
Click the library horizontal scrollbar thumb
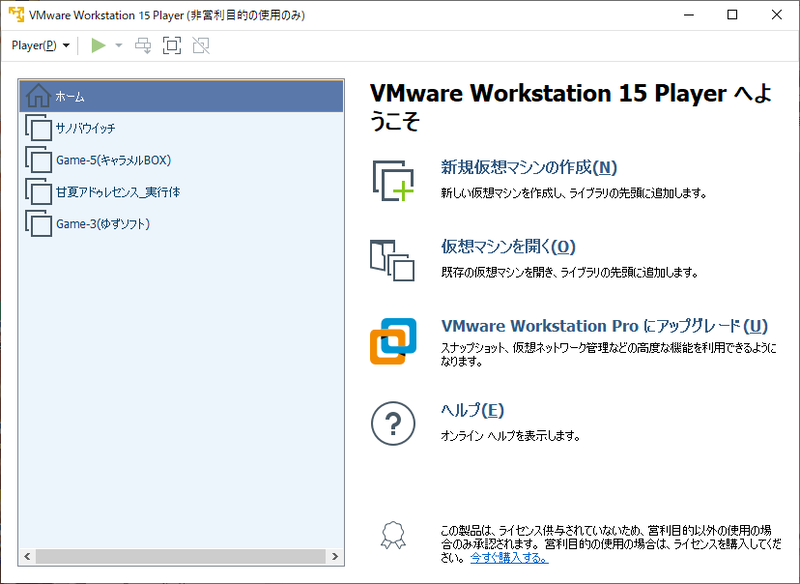181,556
